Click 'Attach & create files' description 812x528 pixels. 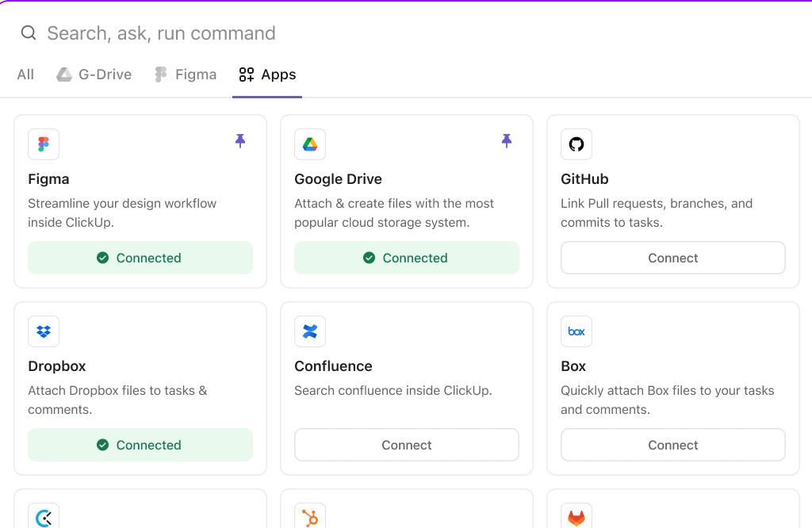[394, 212]
